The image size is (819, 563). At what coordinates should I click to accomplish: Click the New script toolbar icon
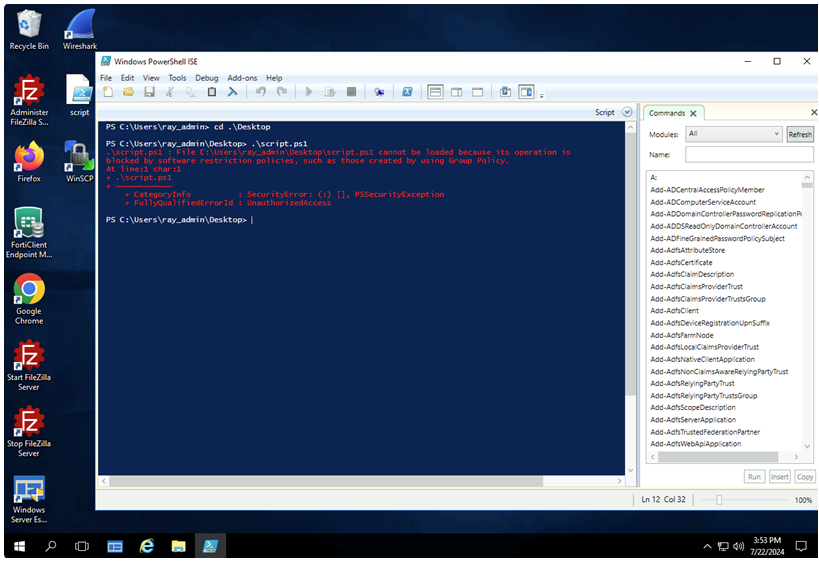pyautogui.click(x=108, y=92)
